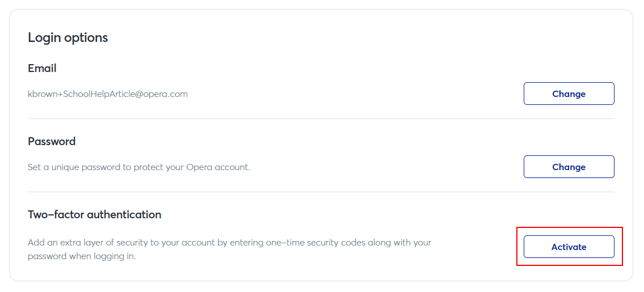Click the 'Set a unique password' description
This screenshot has width=644, height=292.
[x=139, y=167]
